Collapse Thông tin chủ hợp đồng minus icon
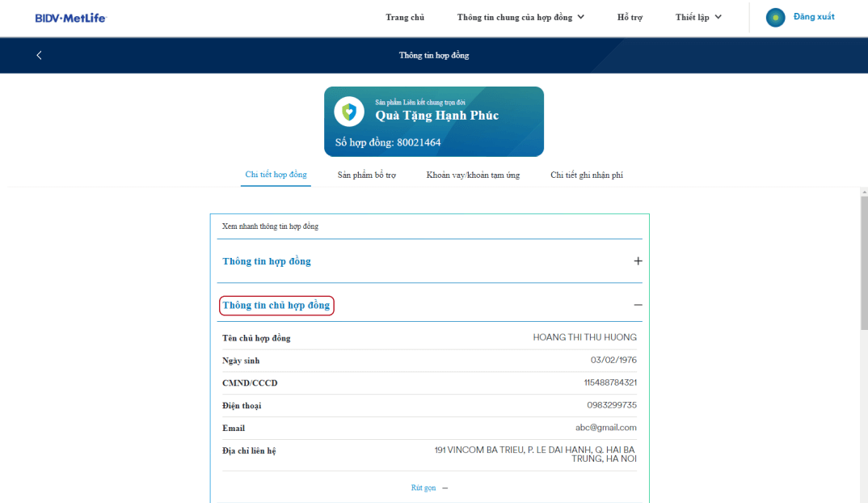868x503 pixels. click(638, 305)
